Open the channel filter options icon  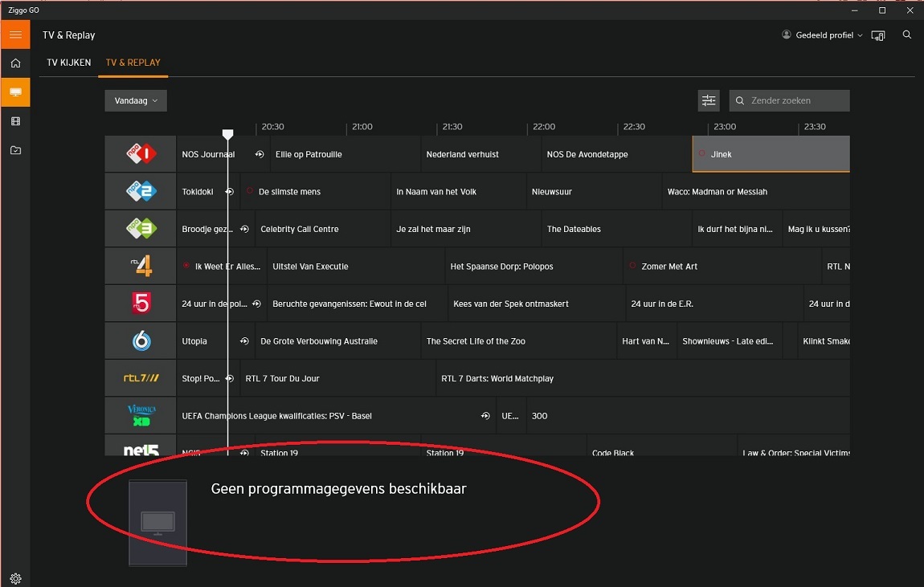click(x=709, y=100)
